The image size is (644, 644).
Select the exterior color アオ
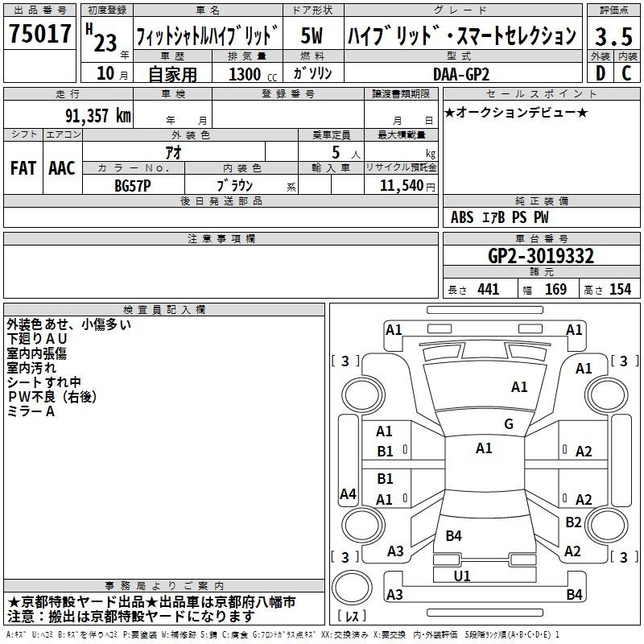[173, 152]
